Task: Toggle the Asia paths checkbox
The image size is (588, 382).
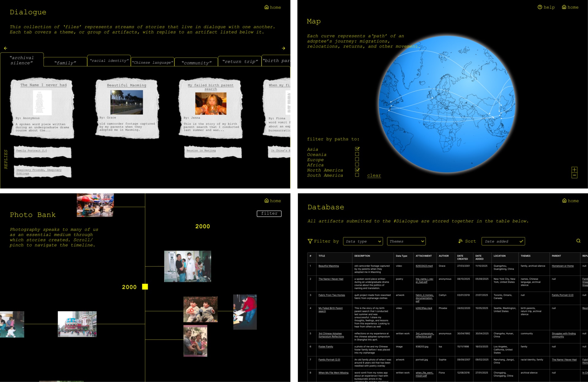Action: point(357,149)
